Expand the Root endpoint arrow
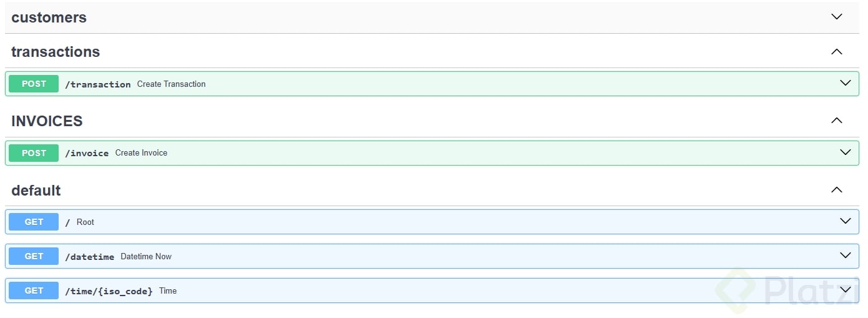This screenshot has height=318, width=868. point(846,221)
